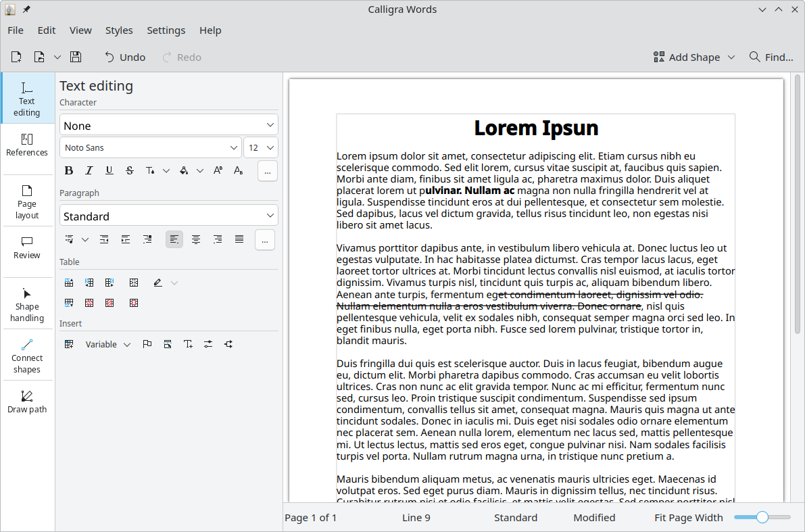
Task: Click the insert table icon
Action: click(69, 345)
